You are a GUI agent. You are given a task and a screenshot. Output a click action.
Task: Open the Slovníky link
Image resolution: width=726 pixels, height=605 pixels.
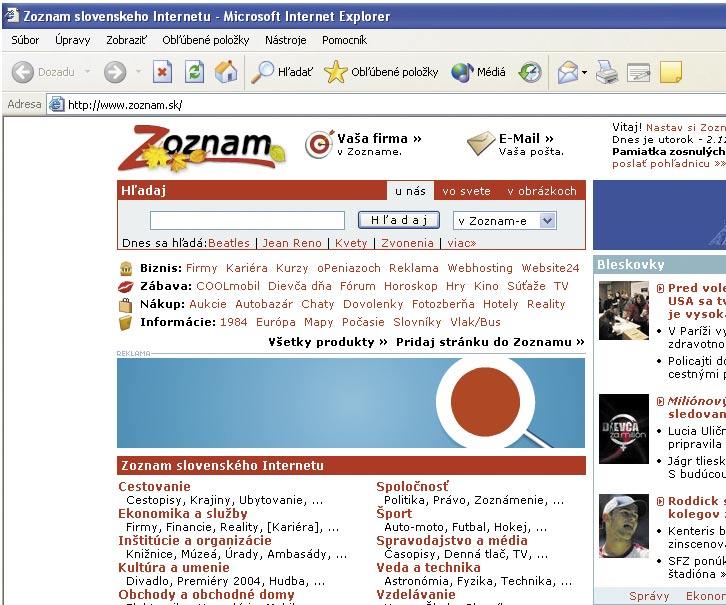tap(417, 322)
